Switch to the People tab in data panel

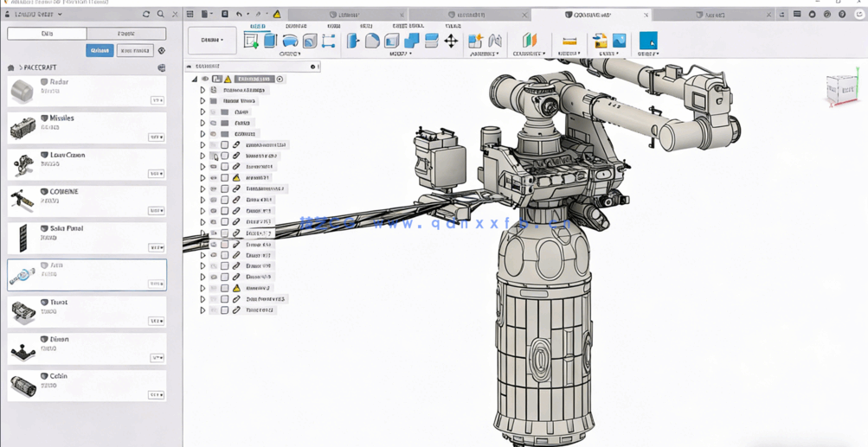pos(126,34)
